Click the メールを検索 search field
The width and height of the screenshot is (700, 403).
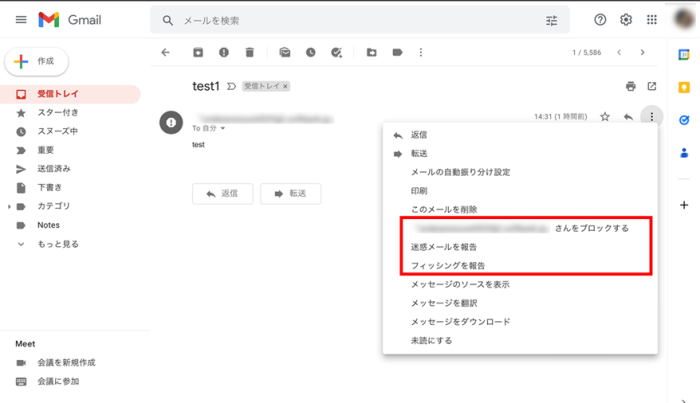coord(350,20)
